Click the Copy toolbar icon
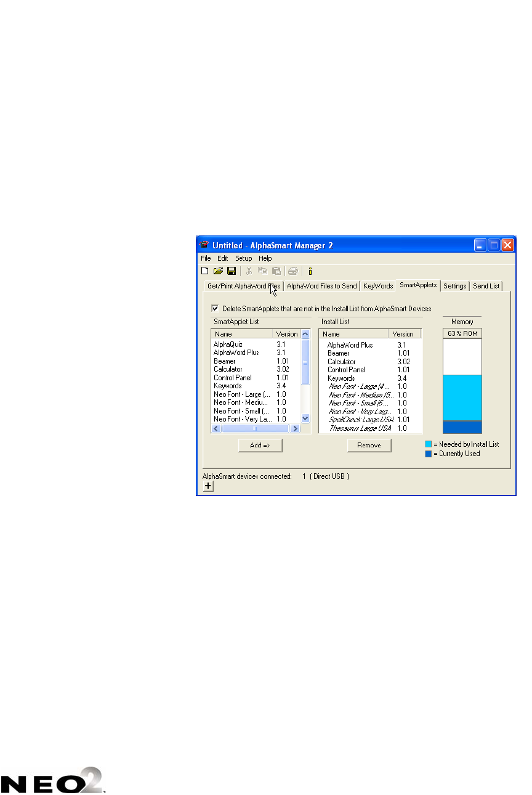 pos(262,271)
